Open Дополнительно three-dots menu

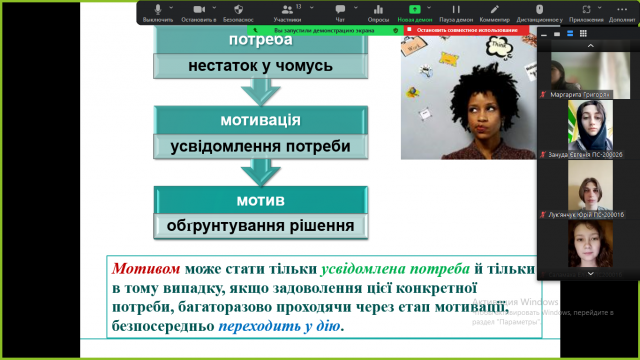pyautogui.click(x=622, y=9)
